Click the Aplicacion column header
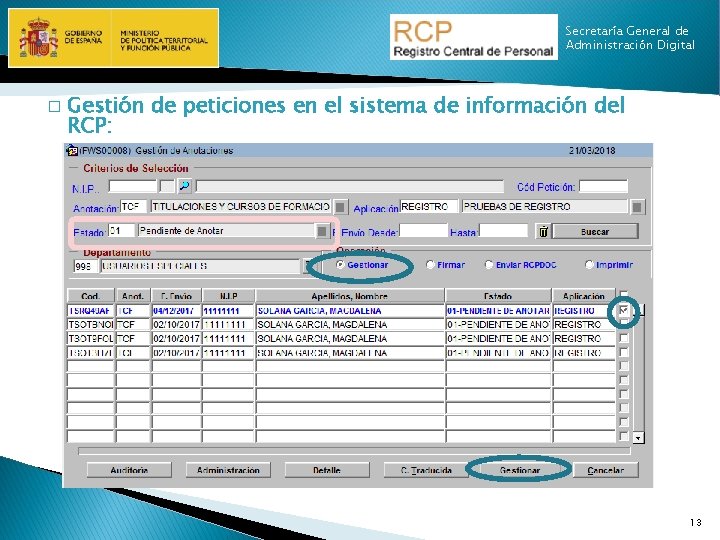The width and height of the screenshot is (720, 540). point(584,296)
